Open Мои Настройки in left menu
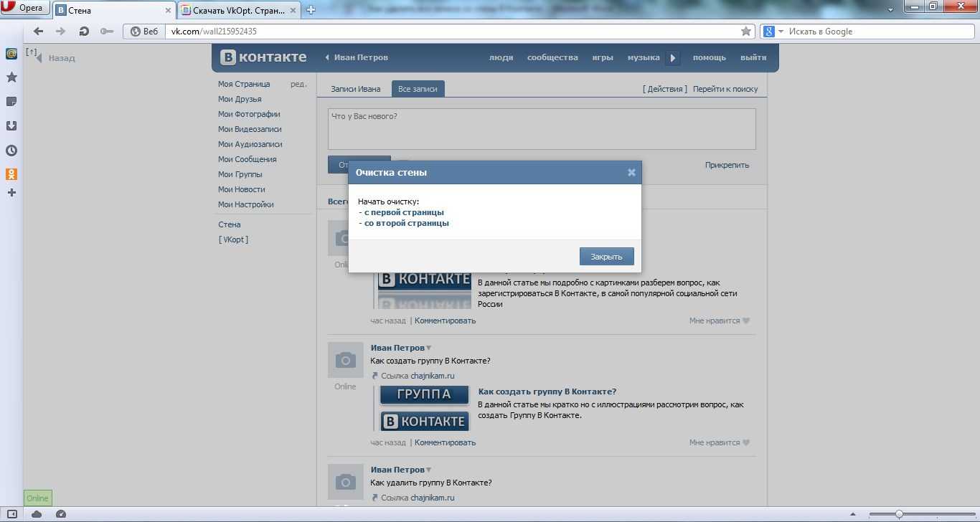The height and width of the screenshot is (522, 980). tap(246, 204)
